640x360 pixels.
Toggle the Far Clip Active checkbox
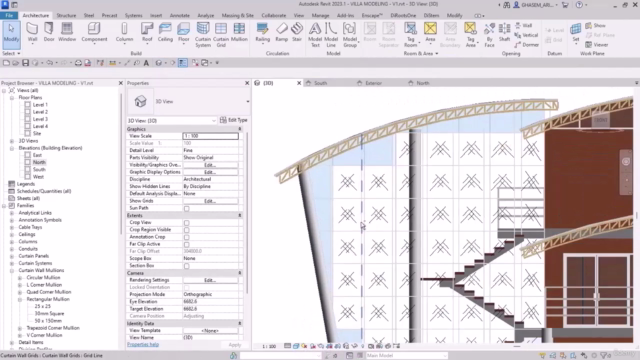[187, 244]
